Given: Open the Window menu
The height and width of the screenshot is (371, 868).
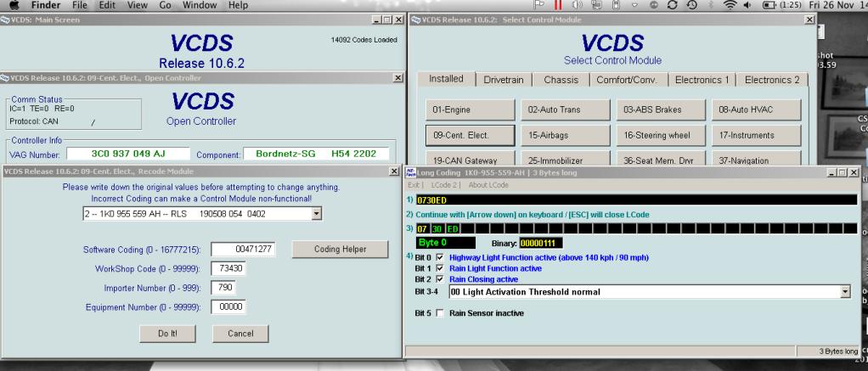Looking at the screenshot, I should click(200, 5).
